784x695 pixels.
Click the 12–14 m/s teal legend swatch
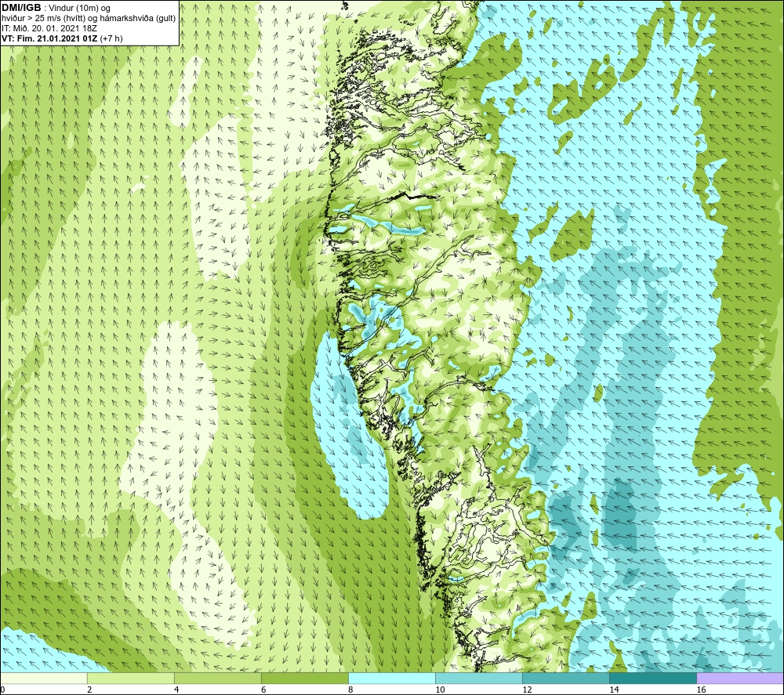click(565, 679)
